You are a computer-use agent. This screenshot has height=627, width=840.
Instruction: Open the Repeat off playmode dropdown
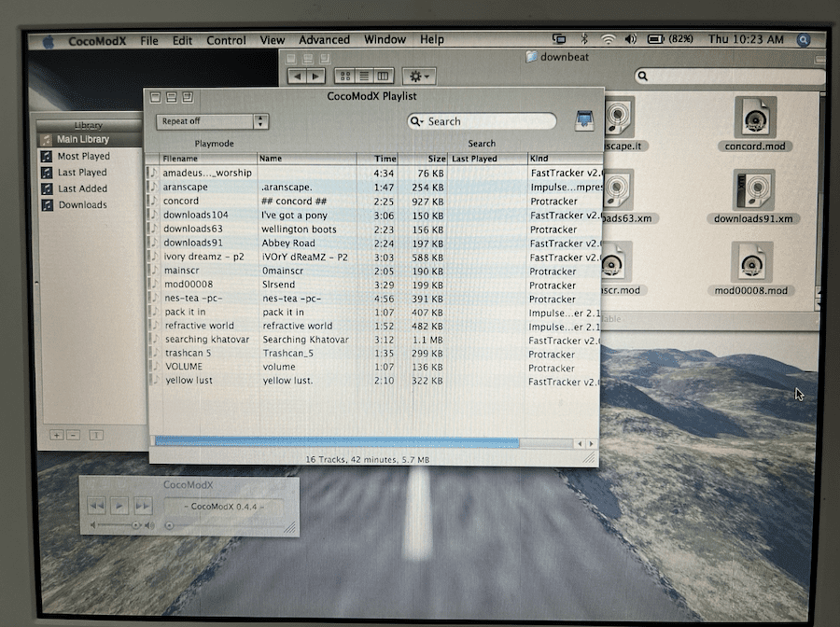(x=212, y=121)
